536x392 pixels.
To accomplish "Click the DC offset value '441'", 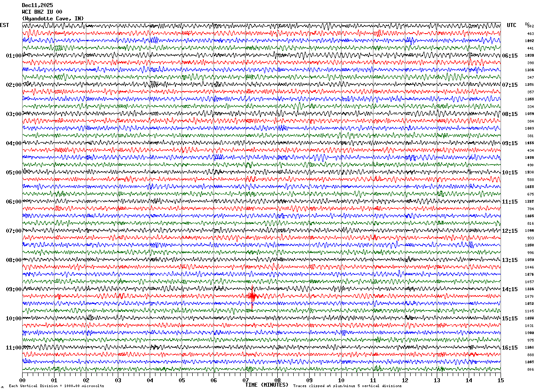I will tap(530, 48).
